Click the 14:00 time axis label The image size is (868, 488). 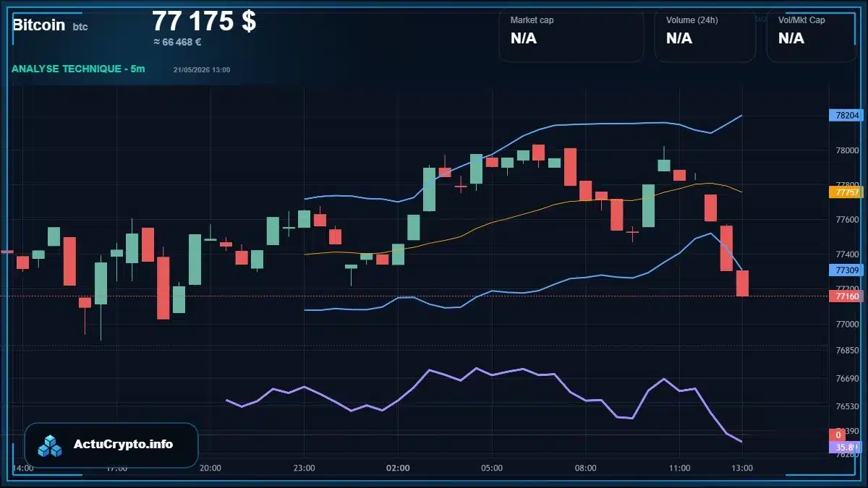tap(23, 468)
